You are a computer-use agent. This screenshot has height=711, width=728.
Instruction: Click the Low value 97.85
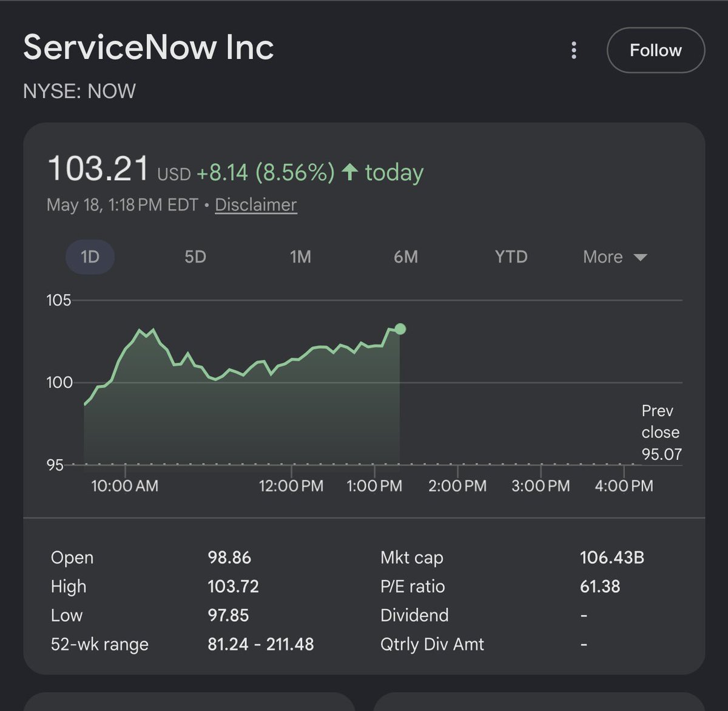pos(228,615)
